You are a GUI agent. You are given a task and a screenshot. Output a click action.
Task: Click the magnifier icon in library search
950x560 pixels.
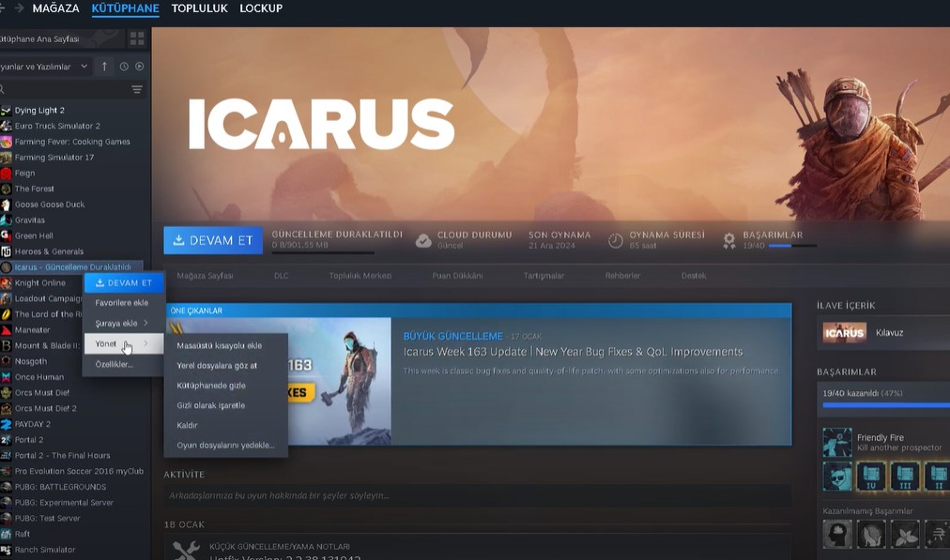pos(5,89)
